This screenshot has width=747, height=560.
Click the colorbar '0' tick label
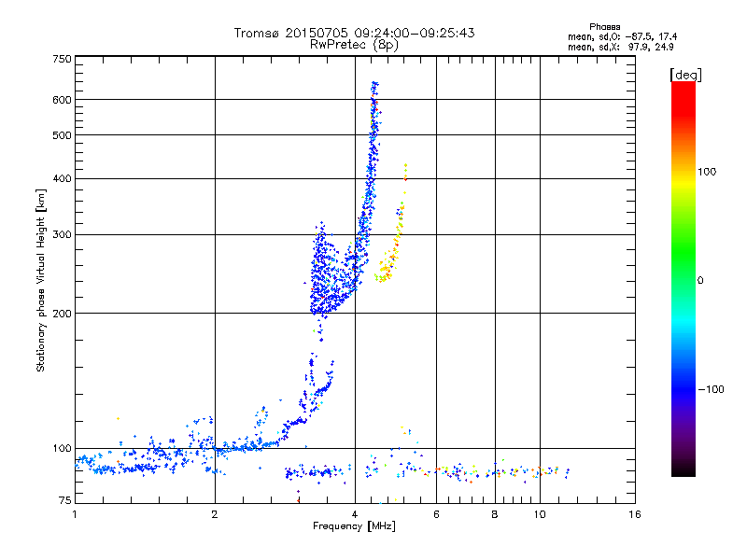(x=700, y=281)
